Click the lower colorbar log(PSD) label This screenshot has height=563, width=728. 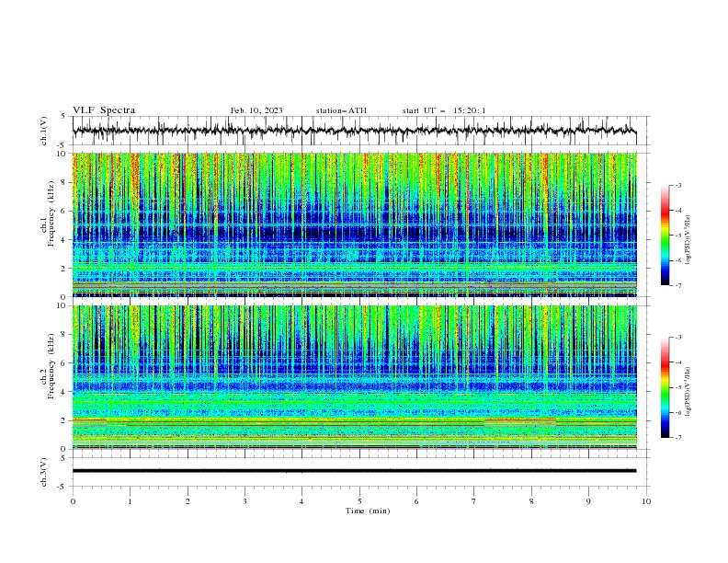pyautogui.click(x=688, y=392)
